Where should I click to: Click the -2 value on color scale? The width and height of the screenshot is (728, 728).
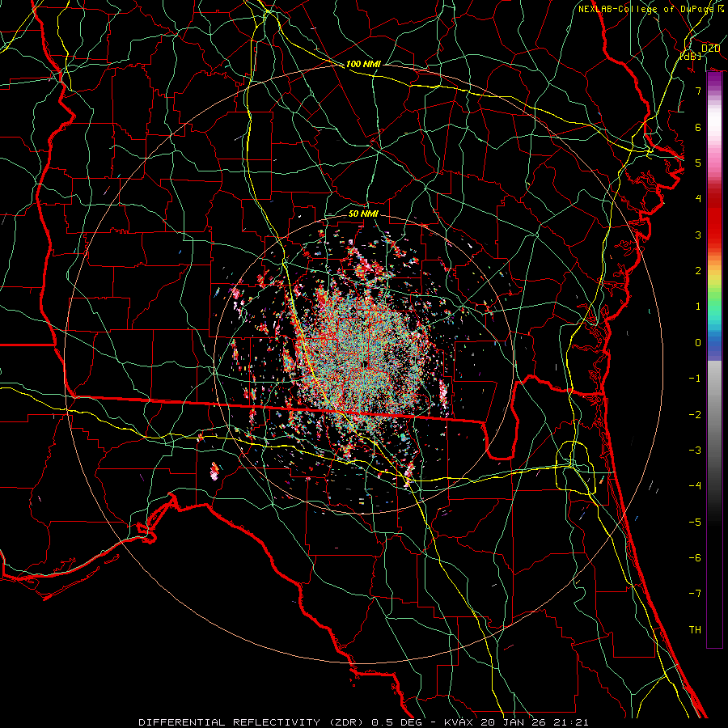(x=695, y=415)
